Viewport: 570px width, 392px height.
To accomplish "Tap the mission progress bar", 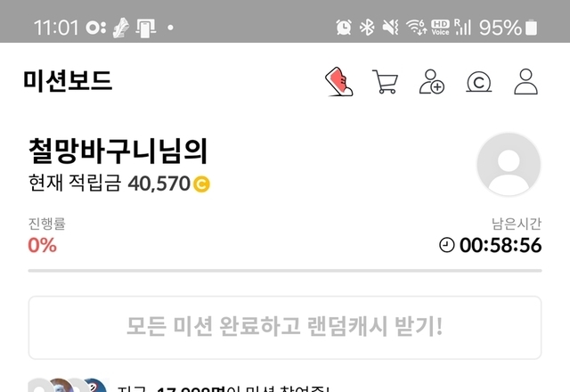I will 285,271.
